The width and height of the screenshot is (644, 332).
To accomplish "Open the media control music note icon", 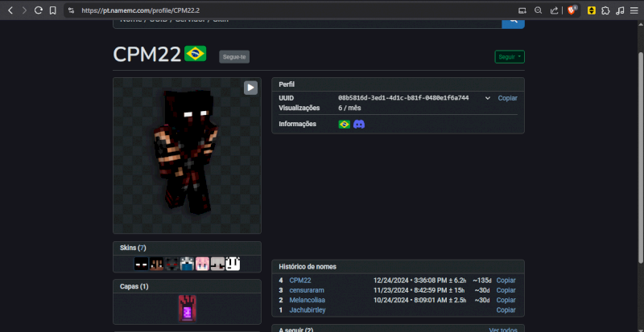I will coord(620,10).
